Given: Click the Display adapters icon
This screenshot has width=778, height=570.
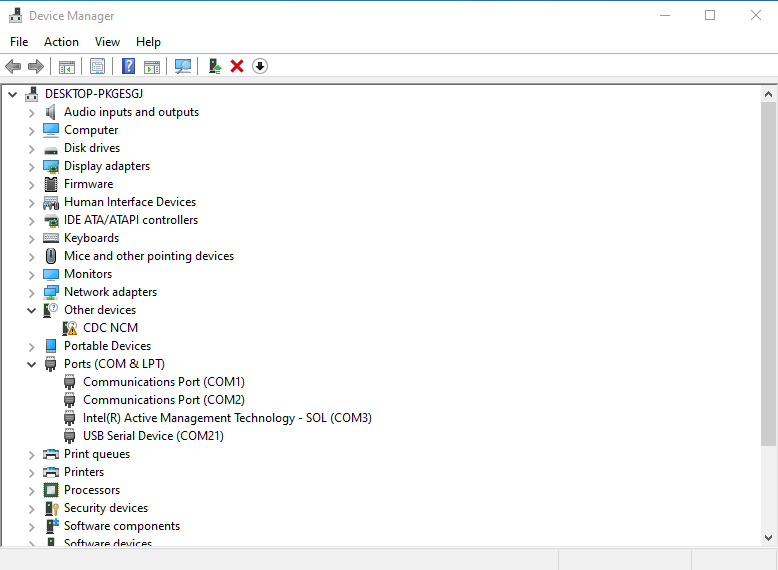Looking at the screenshot, I should [51, 166].
